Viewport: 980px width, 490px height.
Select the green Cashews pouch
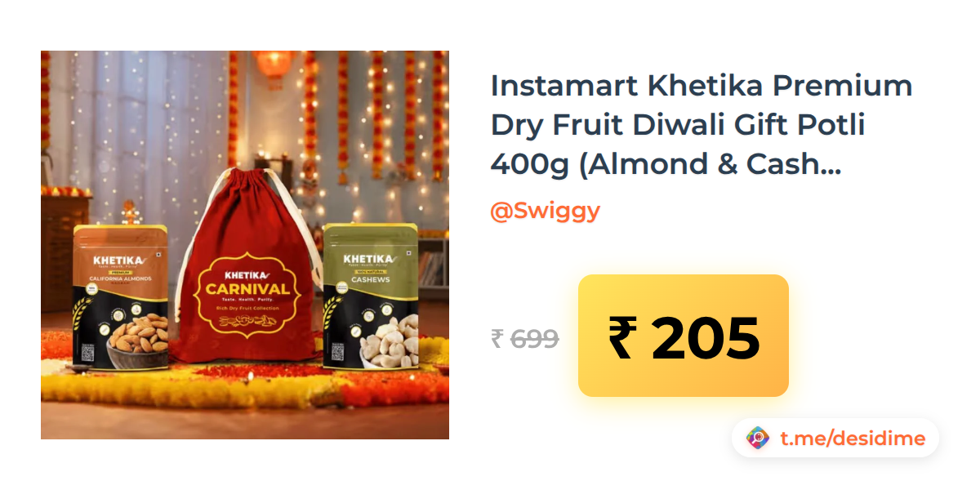(x=371, y=296)
